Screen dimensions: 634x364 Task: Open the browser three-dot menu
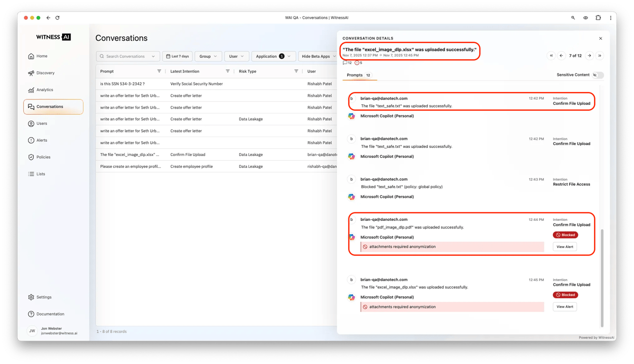tap(611, 18)
